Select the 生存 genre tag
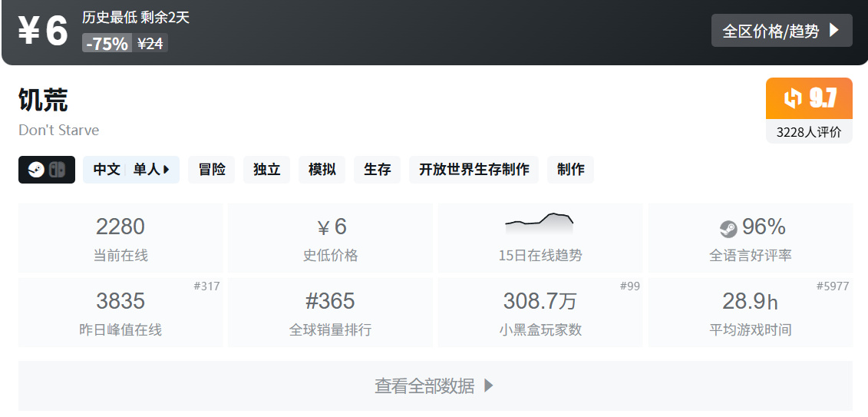This screenshot has height=417, width=868. coord(378,170)
